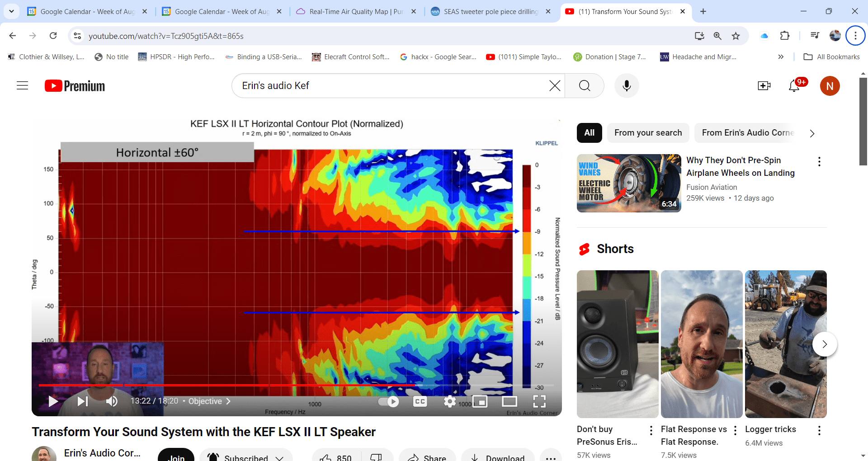Viewport: 868px width, 461px height.
Task: Mute the video volume speaker
Action: [x=112, y=401]
